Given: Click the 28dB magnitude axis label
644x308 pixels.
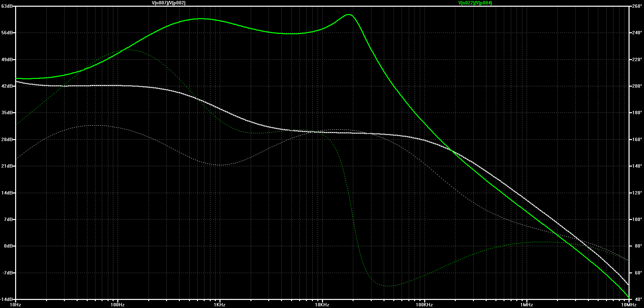Looking at the screenshot, I should tap(7, 139).
